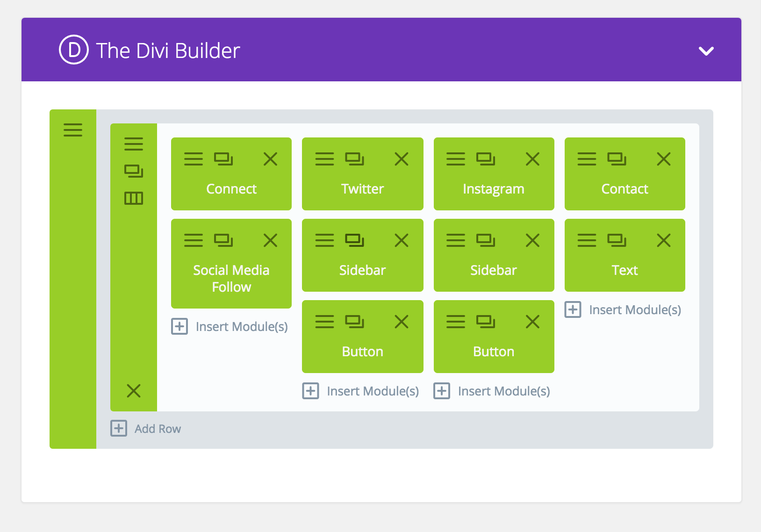Open settings of Sidebar module in third column

(456, 240)
